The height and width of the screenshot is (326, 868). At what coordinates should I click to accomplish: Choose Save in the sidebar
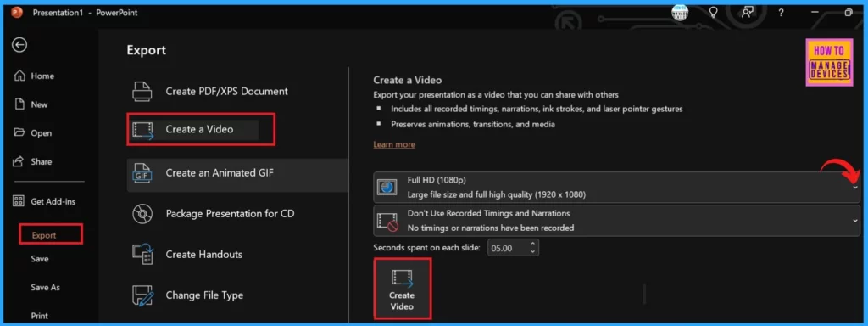click(x=40, y=259)
